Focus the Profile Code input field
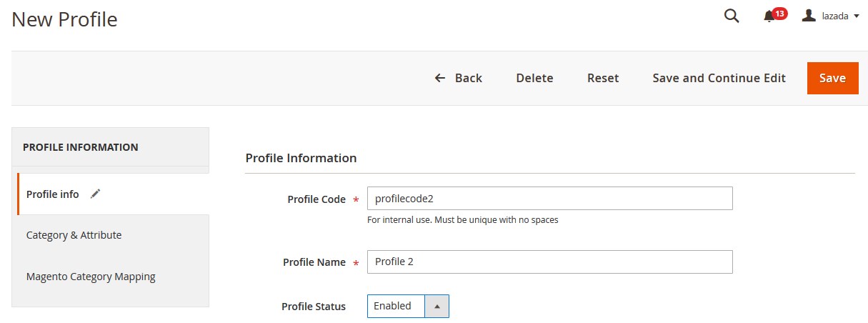 pyautogui.click(x=550, y=199)
